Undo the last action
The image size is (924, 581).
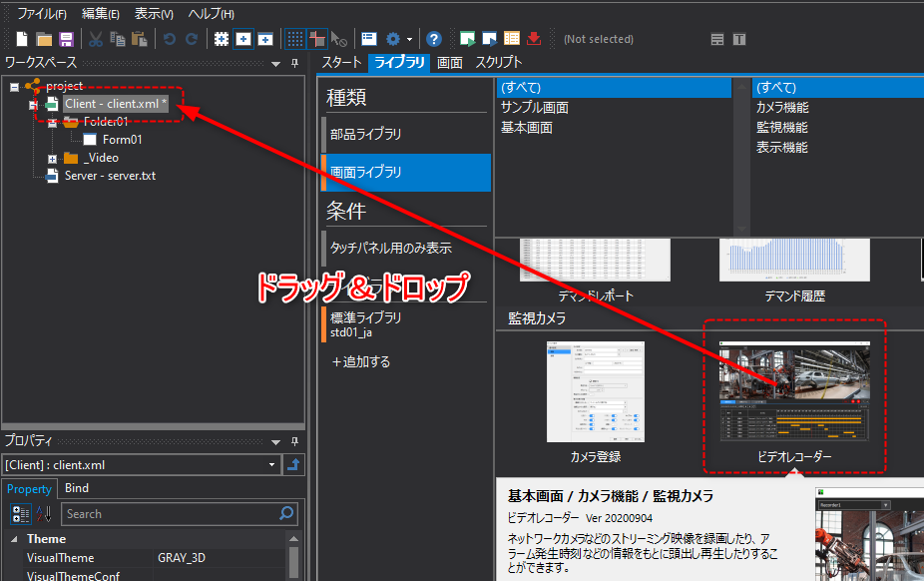(171, 38)
